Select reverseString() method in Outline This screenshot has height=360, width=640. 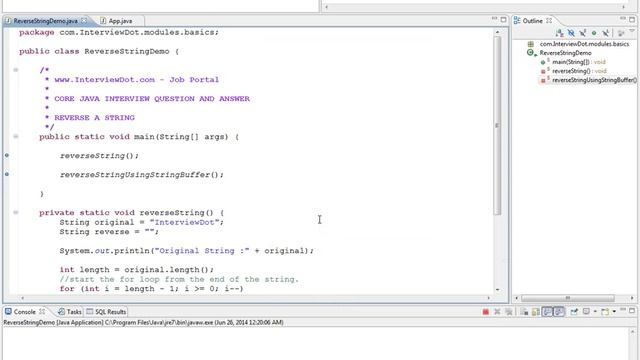point(579,71)
